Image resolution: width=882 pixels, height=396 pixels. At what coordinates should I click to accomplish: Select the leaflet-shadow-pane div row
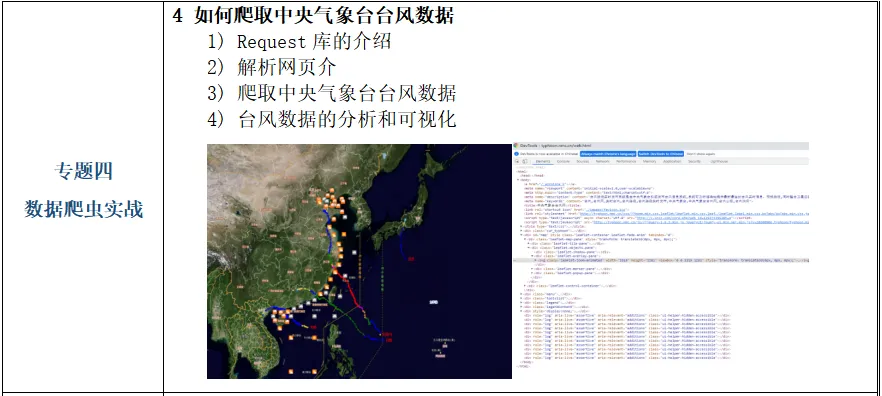[x=572, y=252]
